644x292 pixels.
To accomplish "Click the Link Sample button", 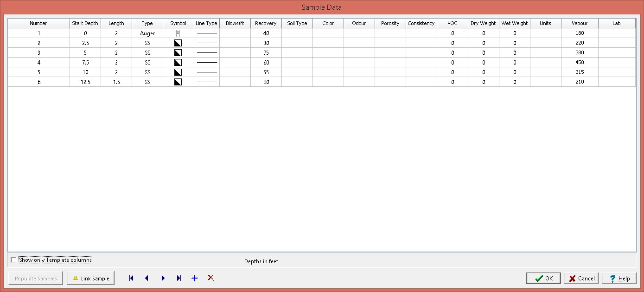I will (x=91, y=279).
